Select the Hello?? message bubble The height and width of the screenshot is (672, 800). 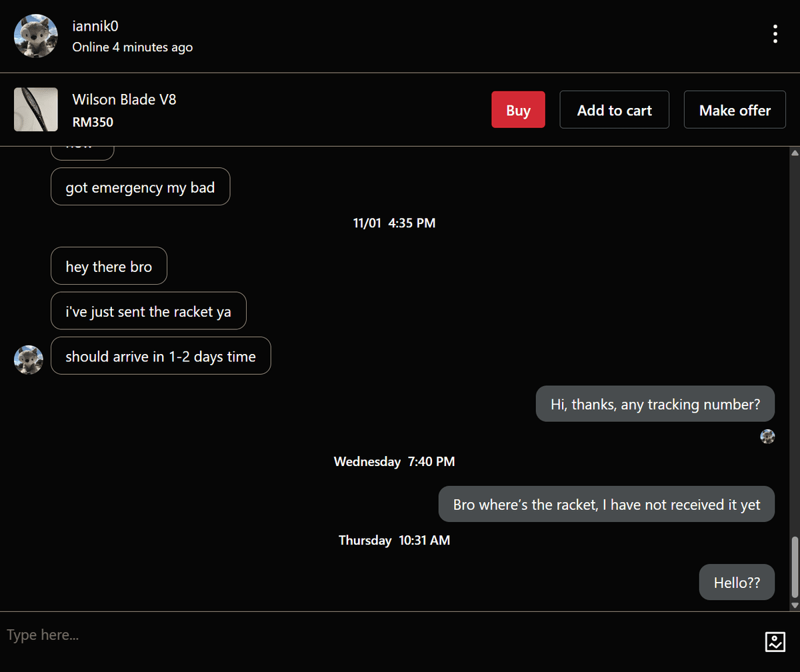[x=737, y=582]
